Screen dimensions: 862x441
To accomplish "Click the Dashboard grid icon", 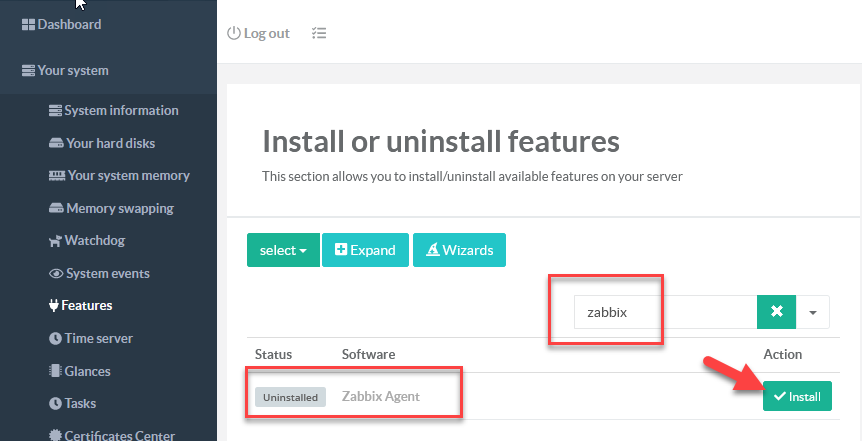I will (28, 24).
